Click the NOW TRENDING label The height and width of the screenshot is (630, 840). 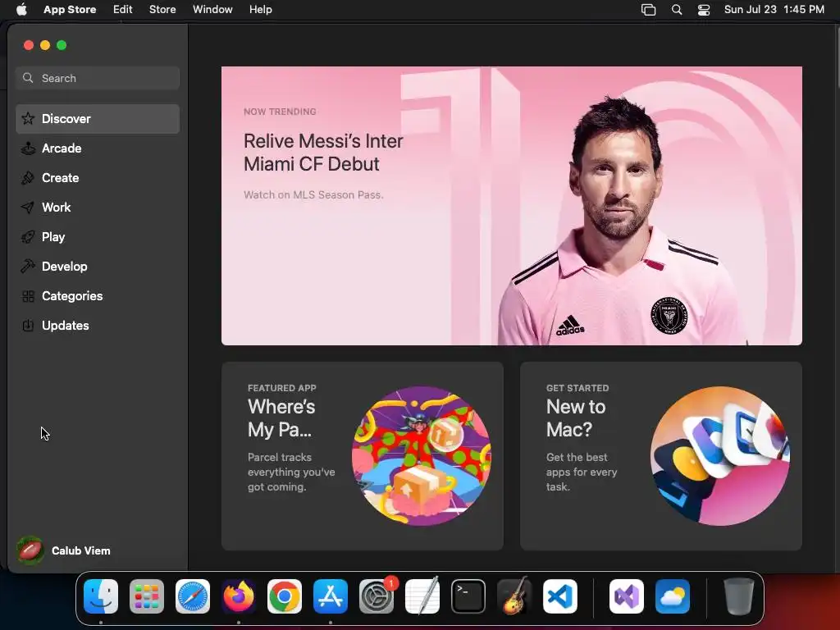pos(280,112)
